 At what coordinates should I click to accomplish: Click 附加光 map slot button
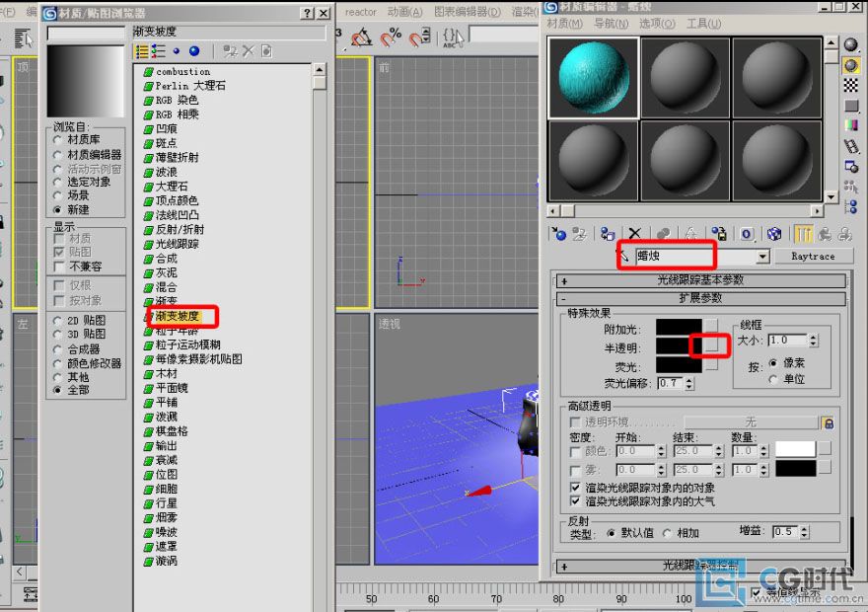pos(711,326)
